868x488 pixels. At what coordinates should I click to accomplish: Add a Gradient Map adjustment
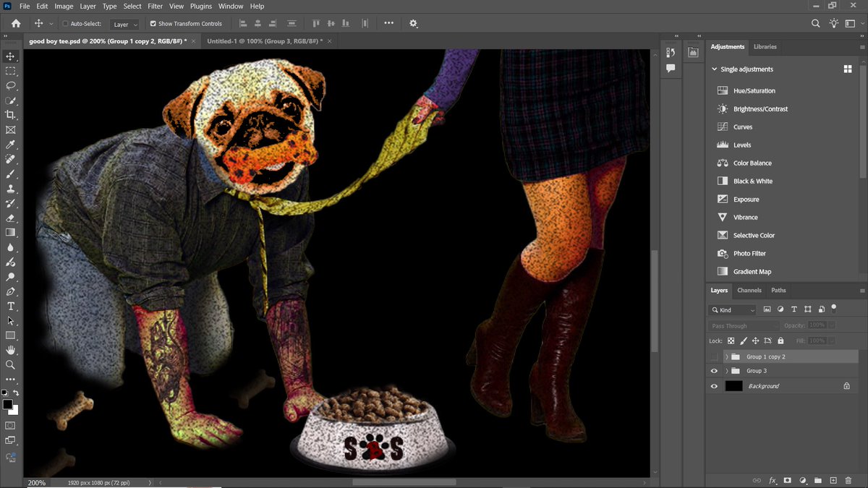tap(752, 272)
